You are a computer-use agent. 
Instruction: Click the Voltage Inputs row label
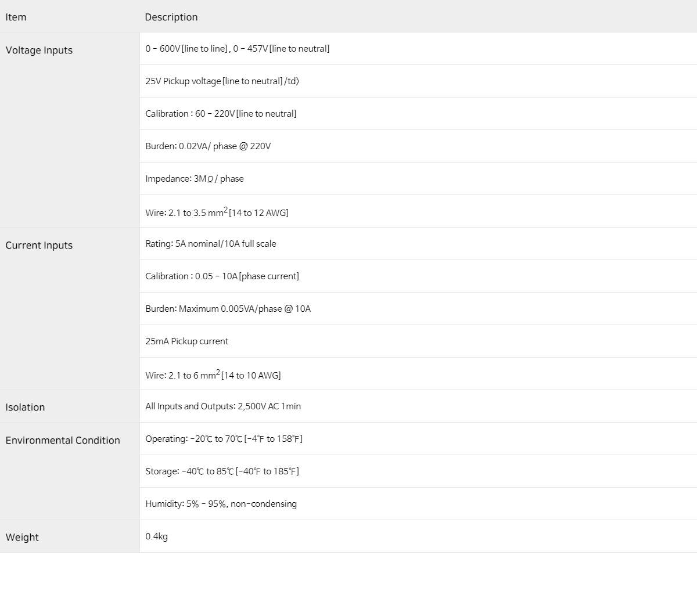tap(39, 50)
